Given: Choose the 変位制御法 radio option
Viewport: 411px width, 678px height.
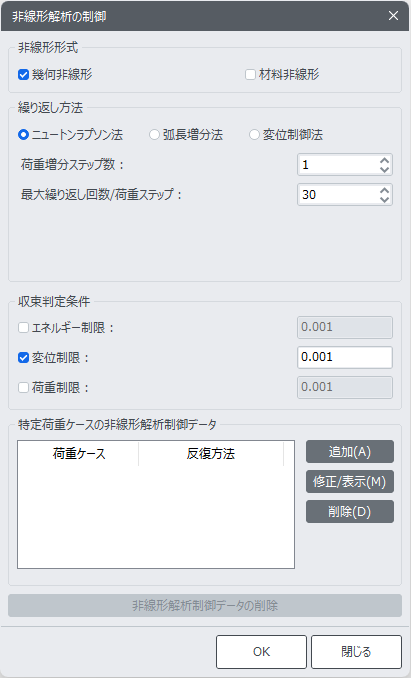Looking at the screenshot, I should tap(254, 135).
